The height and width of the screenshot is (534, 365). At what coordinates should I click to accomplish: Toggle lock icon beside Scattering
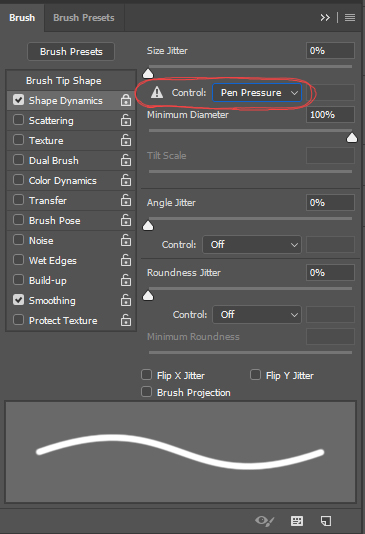pyautogui.click(x=126, y=120)
